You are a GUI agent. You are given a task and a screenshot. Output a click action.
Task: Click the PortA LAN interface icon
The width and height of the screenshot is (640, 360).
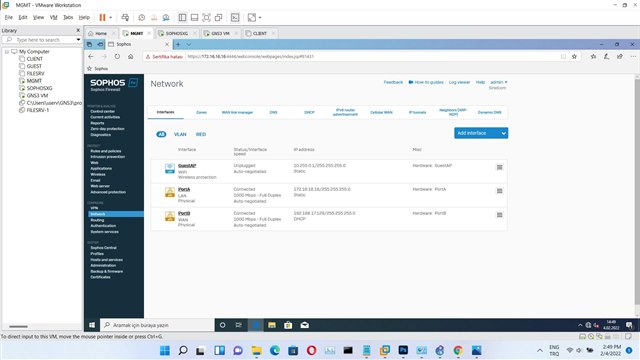coord(170,192)
